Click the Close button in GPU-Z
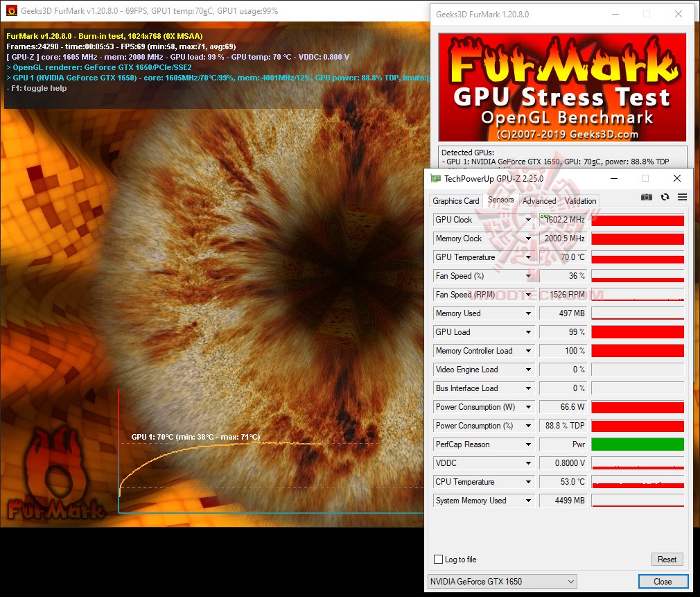This screenshot has width=700, height=597. point(663,581)
